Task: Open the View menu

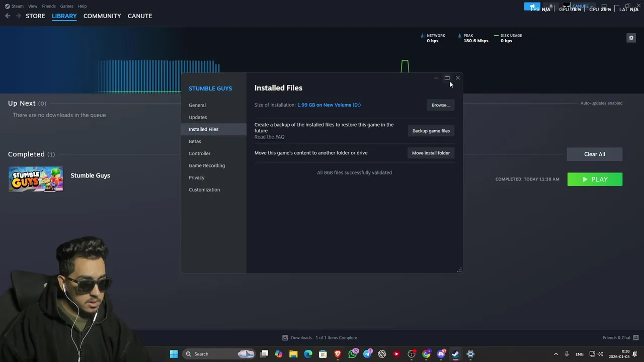Action: (x=33, y=6)
